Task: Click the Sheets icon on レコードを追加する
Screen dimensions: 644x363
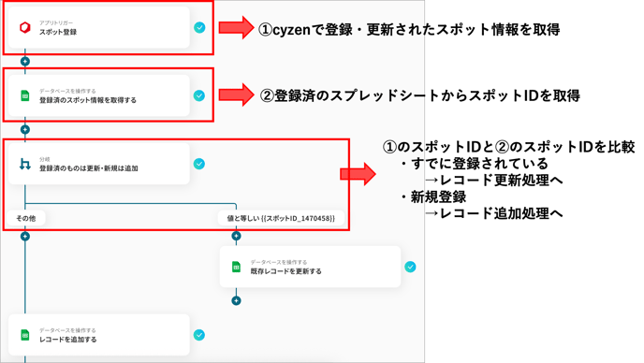Action: click(25, 335)
